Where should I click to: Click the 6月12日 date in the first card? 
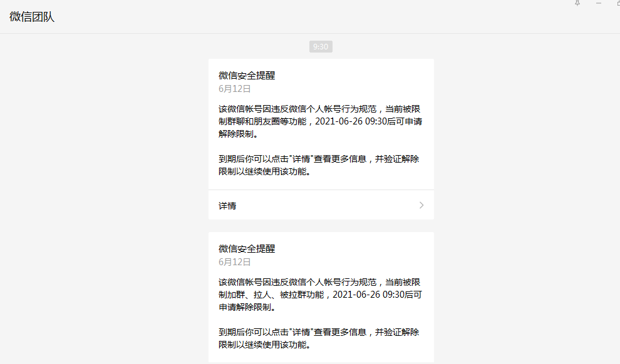[x=234, y=89]
